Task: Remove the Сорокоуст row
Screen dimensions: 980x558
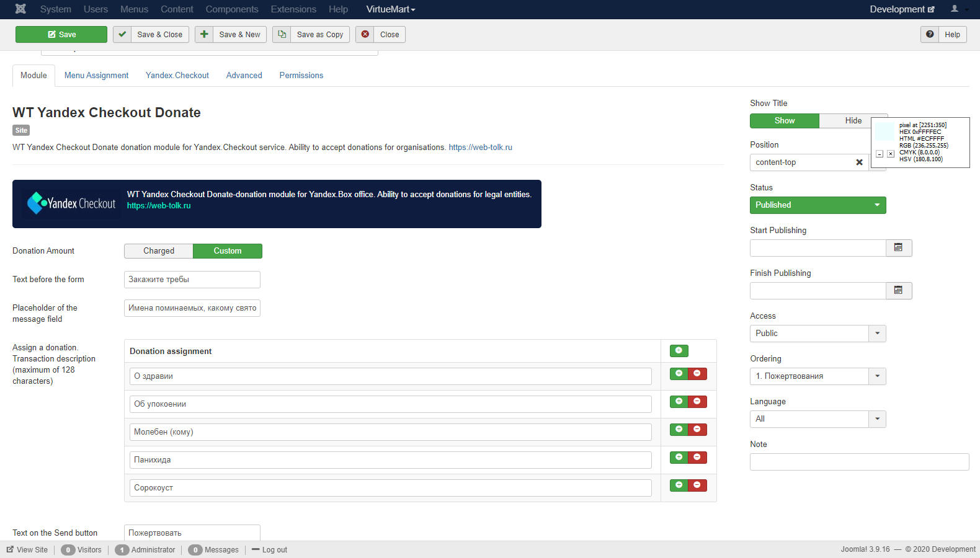Action: pos(697,485)
